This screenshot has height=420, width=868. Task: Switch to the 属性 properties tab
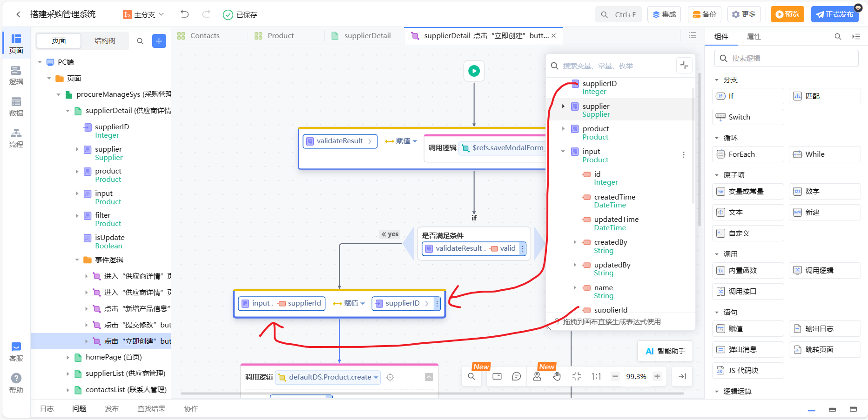754,37
